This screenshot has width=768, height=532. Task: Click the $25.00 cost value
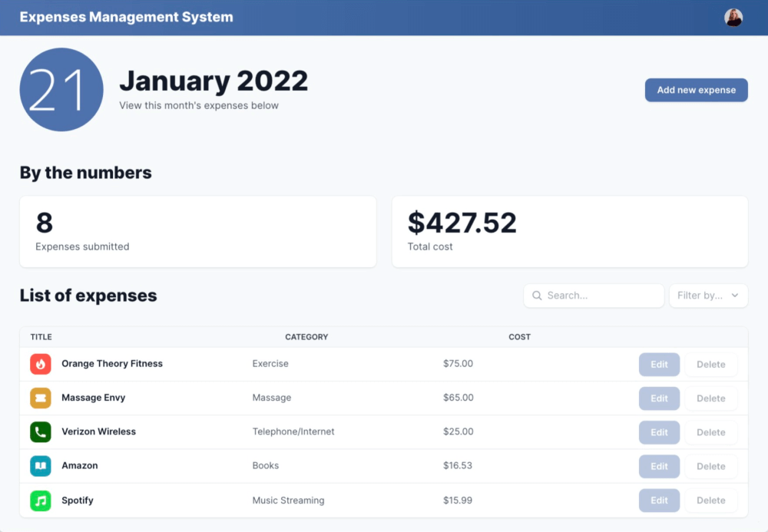click(x=458, y=431)
